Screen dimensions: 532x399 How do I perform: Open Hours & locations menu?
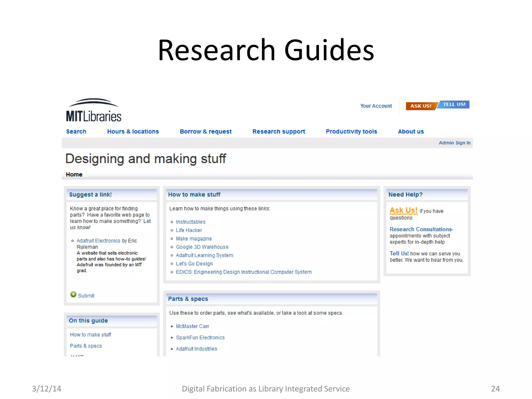point(133,131)
